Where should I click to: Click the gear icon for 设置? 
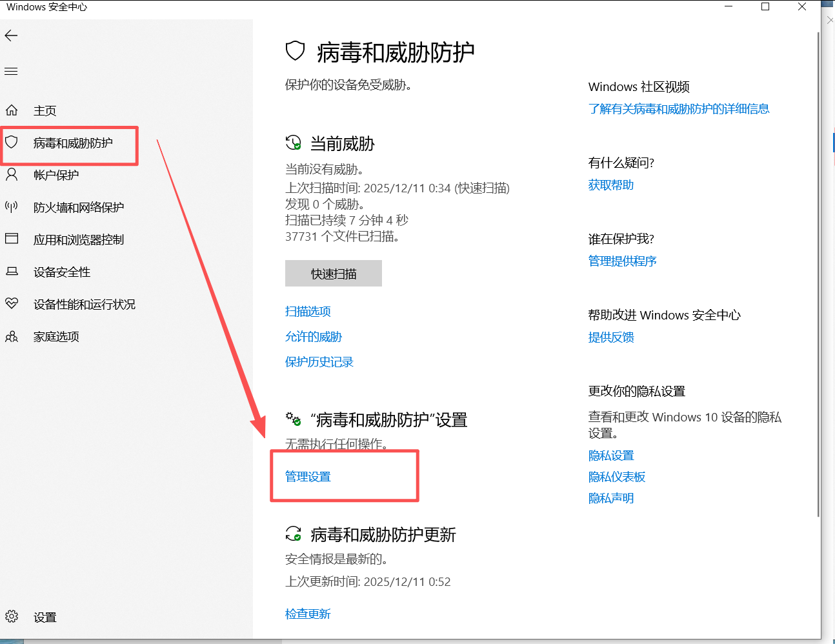(x=12, y=616)
